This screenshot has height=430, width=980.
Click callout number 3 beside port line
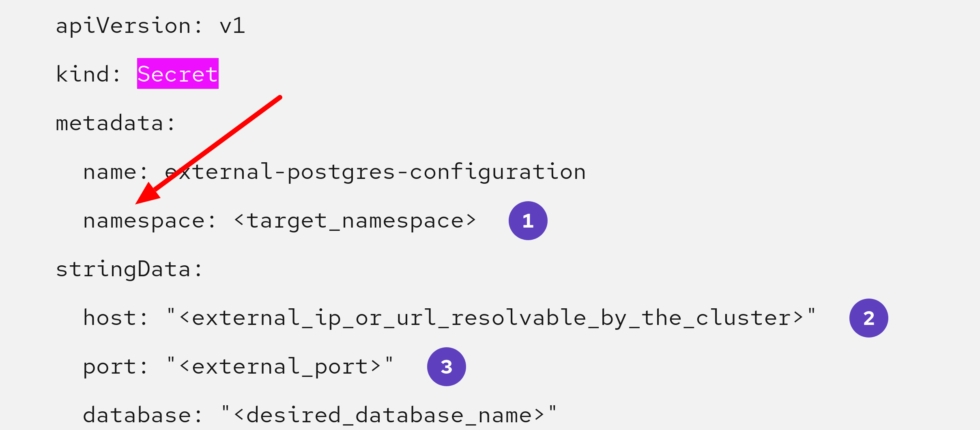(x=446, y=367)
